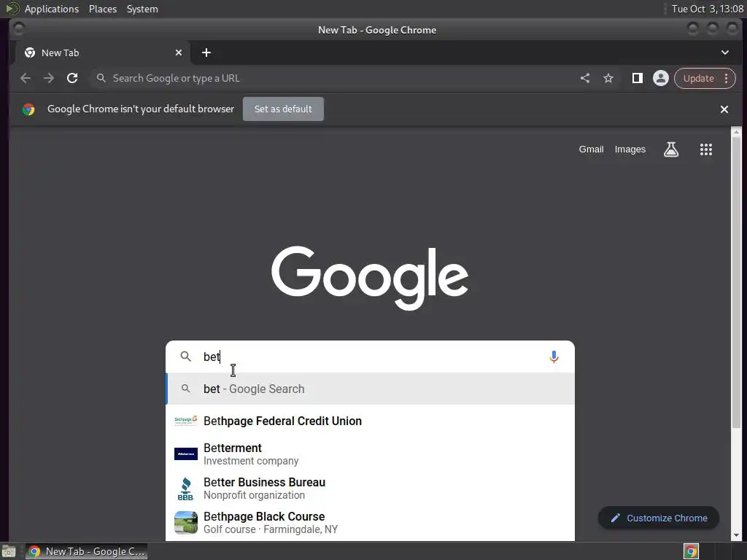Click the Set as default button
The width and height of the screenshot is (747, 560).
(x=283, y=109)
